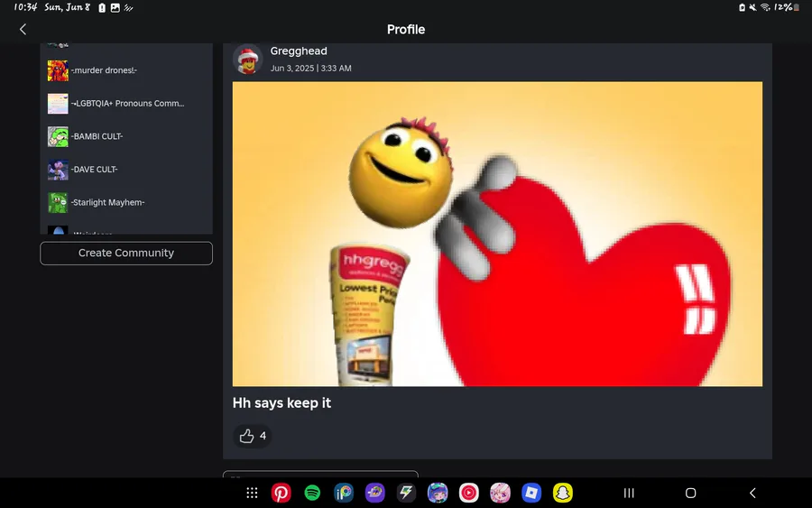Viewport: 812px width, 508px height.
Task: Open the hhgregg heart post image
Action: pyautogui.click(x=497, y=234)
